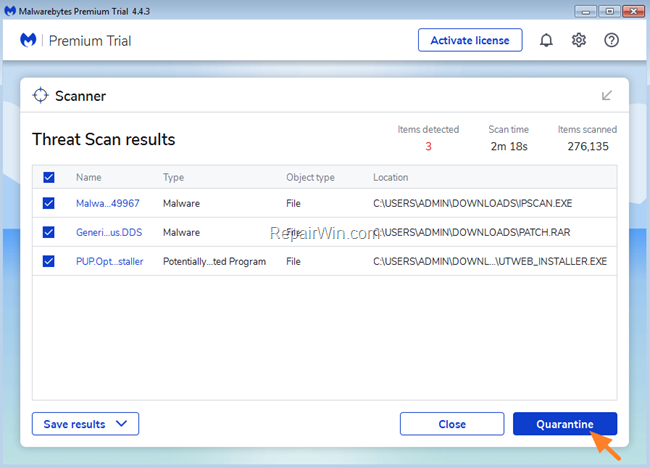
Task: Close the Malwarebytes window
Action: [x=633, y=11]
